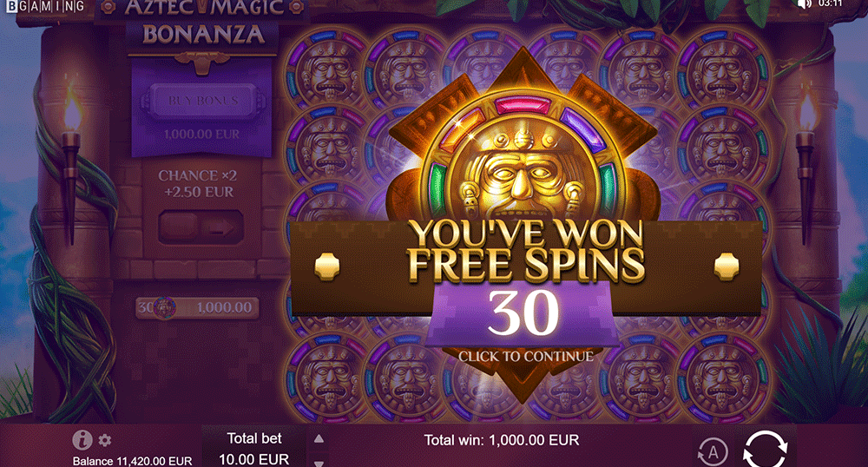Start autoplay with the A icon
This screenshot has height=467, width=868.
click(x=713, y=452)
